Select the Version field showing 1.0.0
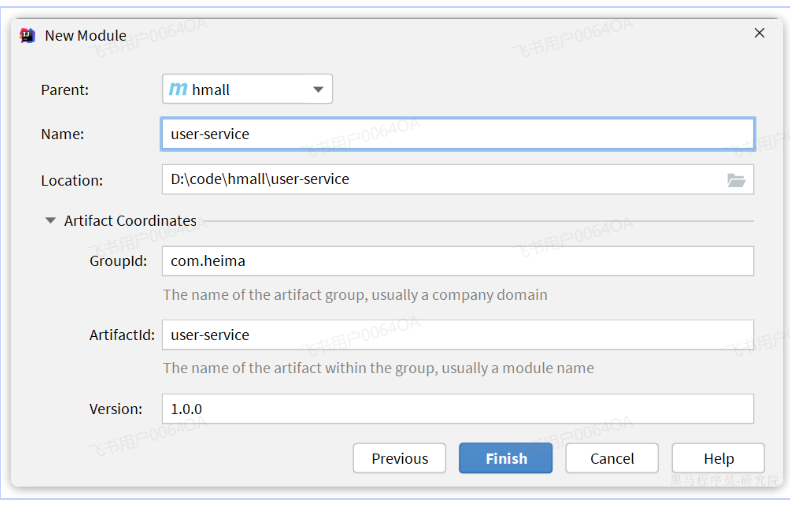The height and width of the screenshot is (506, 790). pyautogui.click(x=457, y=409)
